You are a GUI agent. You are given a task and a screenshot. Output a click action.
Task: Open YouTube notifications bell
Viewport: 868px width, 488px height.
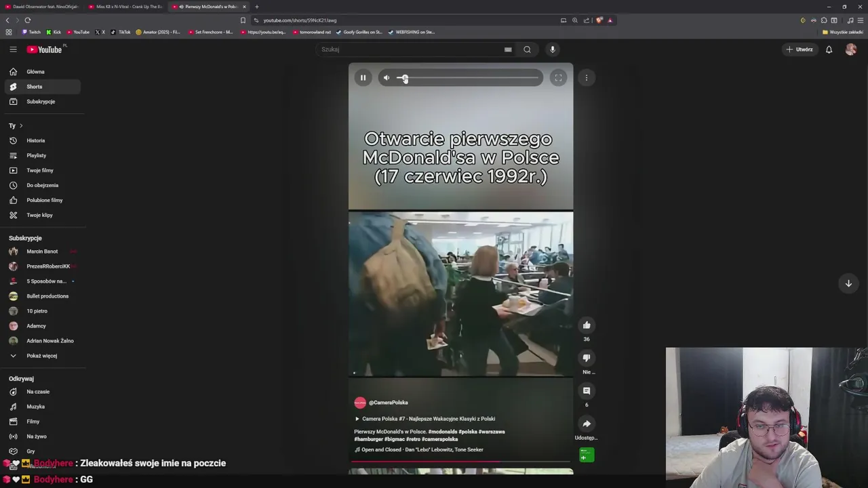[829, 49]
